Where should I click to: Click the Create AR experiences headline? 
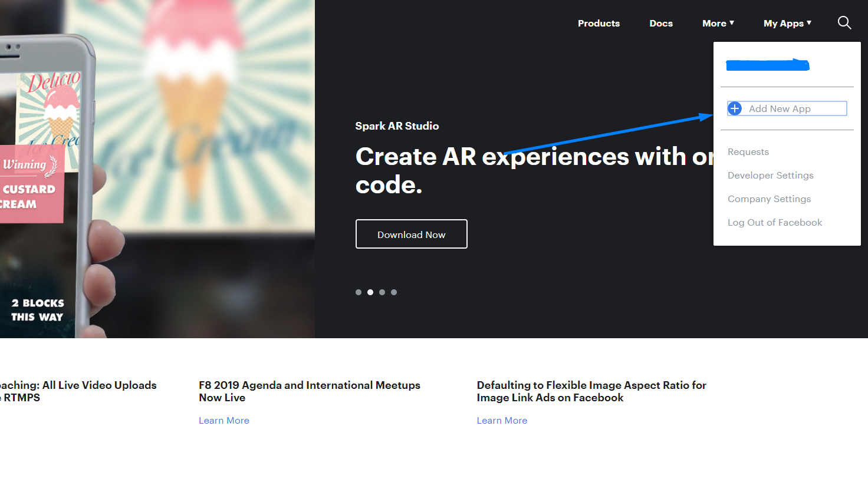[534, 170]
